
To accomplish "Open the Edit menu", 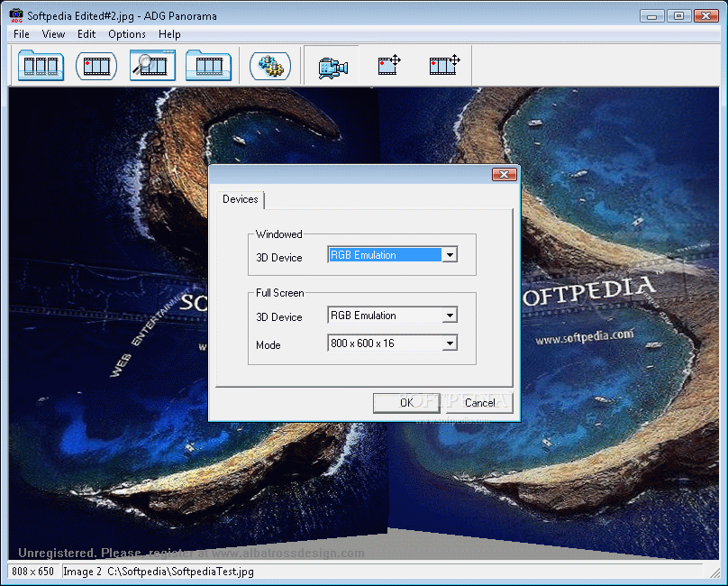I will pos(86,34).
